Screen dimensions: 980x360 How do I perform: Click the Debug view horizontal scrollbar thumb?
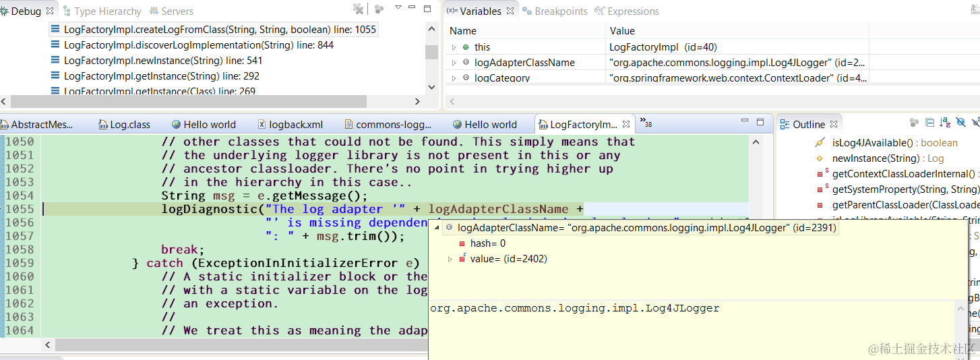189,102
